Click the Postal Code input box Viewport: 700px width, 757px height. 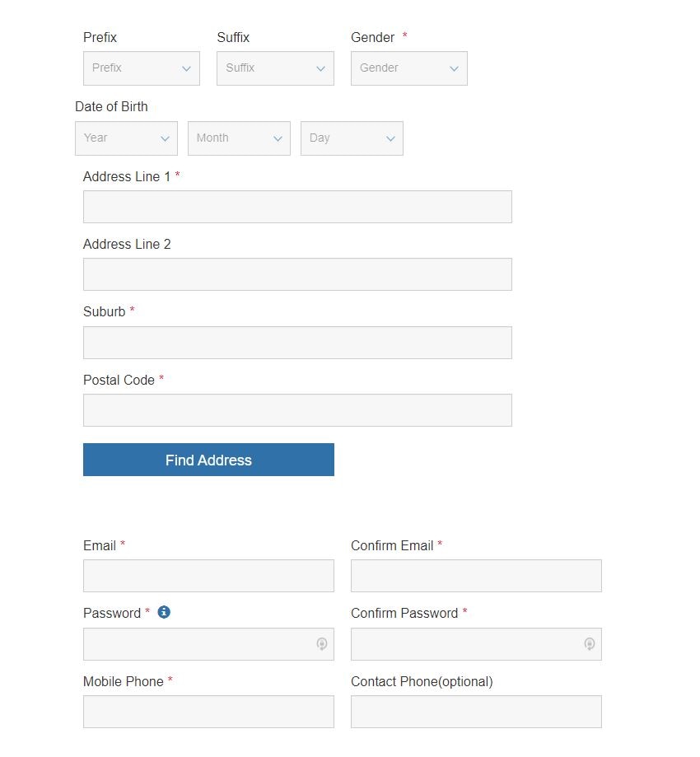coord(297,410)
